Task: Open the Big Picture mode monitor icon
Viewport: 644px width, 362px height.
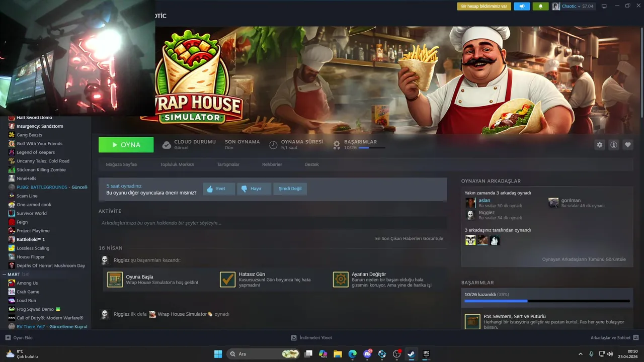Action: click(604, 6)
